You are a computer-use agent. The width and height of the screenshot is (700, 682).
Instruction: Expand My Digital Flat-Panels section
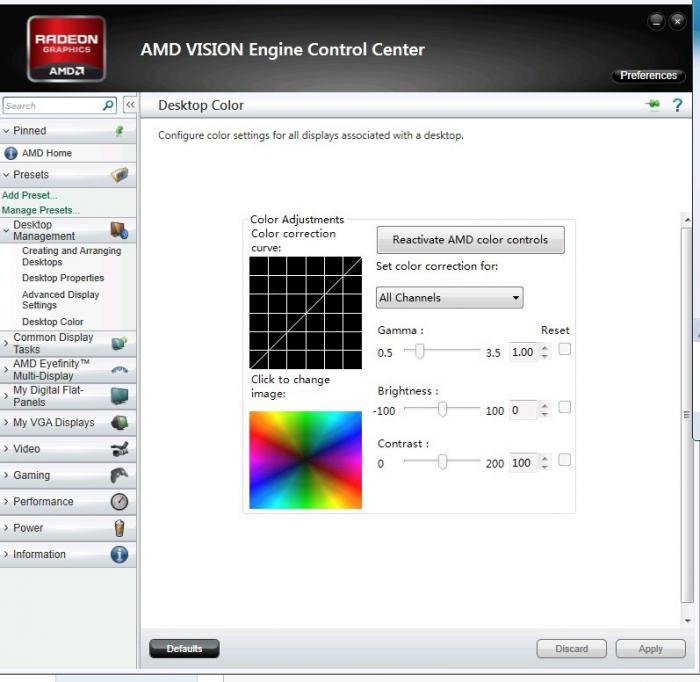coord(6,396)
